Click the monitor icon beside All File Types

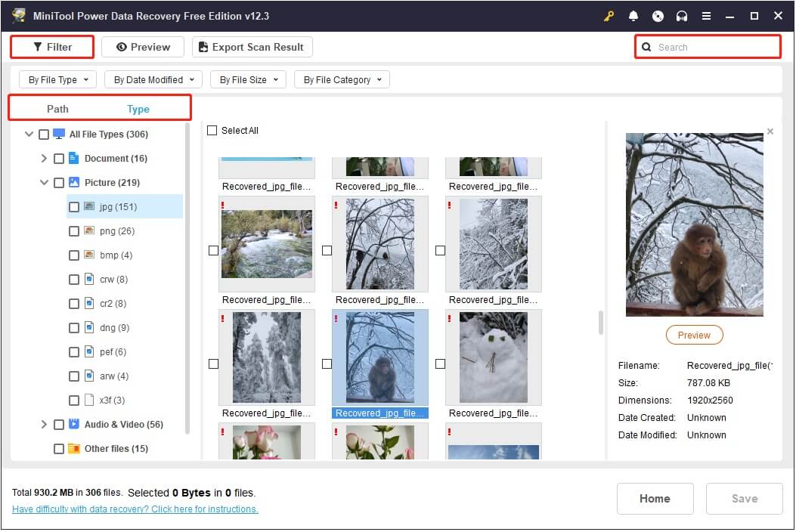point(59,134)
